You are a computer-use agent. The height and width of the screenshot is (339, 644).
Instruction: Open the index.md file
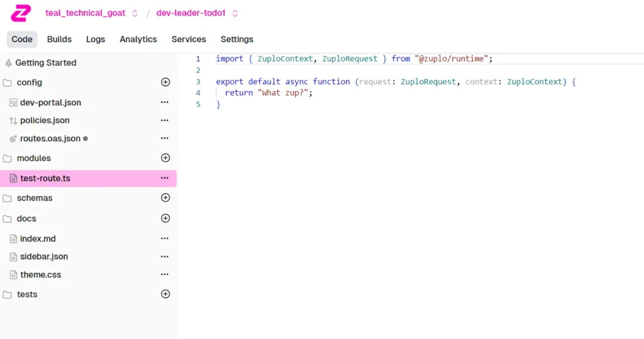click(38, 239)
